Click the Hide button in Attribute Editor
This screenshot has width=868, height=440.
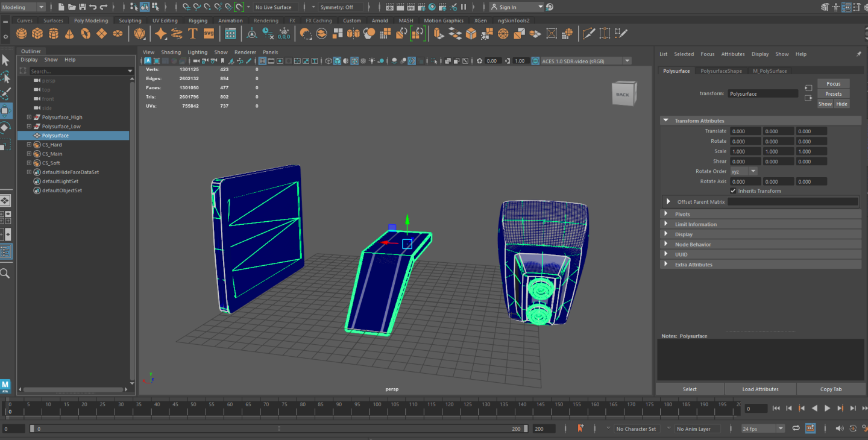(841, 104)
